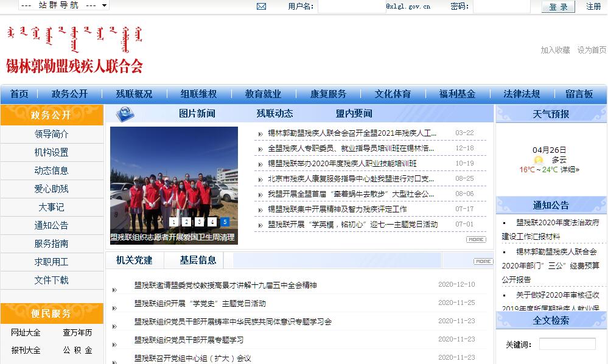The image size is (608, 364).
Task: Click the cloudy weather icon
Action: [x=539, y=160]
